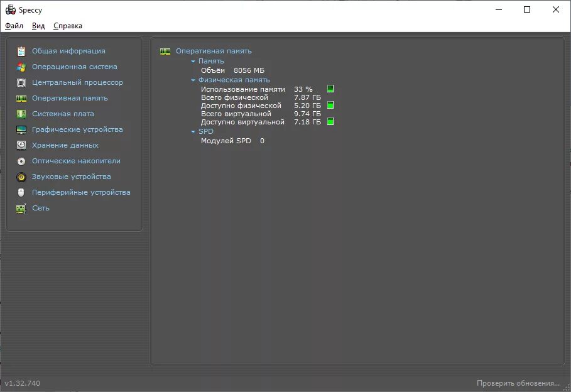Select Оперативная память in the sidebar
The width and height of the screenshot is (571, 392).
[x=70, y=98]
